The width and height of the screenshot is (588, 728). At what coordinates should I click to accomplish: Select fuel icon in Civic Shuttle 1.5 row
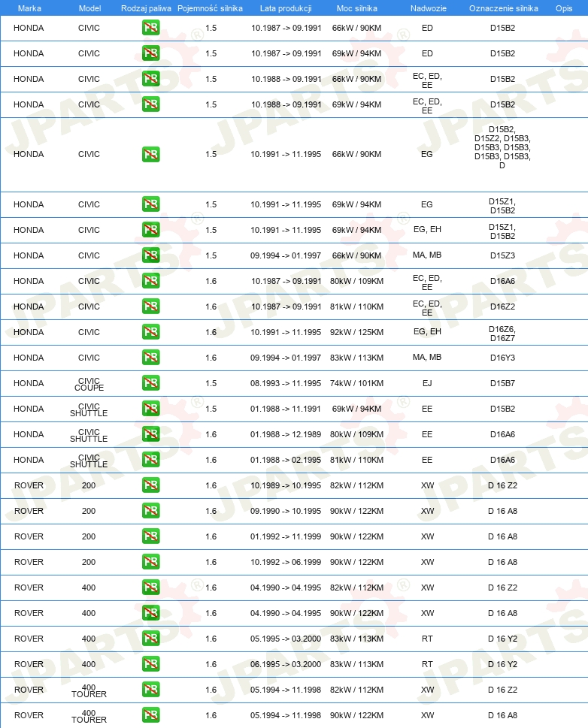point(150,409)
